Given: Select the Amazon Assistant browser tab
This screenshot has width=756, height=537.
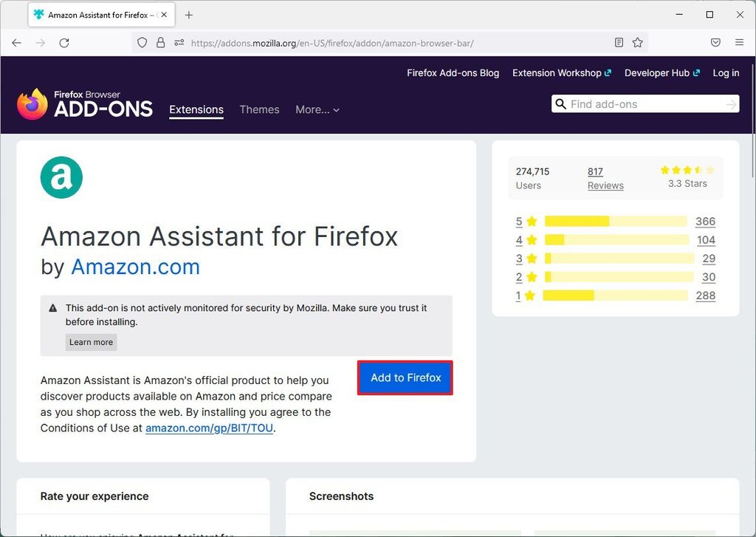Looking at the screenshot, I should pos(96,14).
